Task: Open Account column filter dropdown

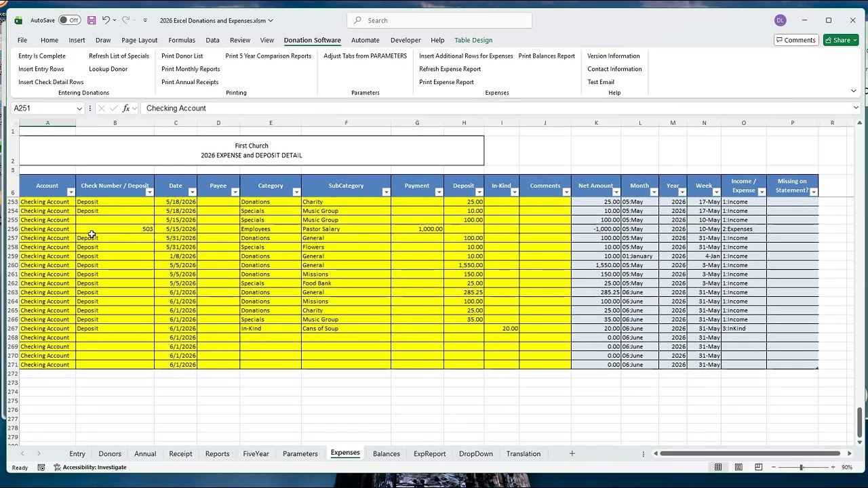Action: (71, 192)
